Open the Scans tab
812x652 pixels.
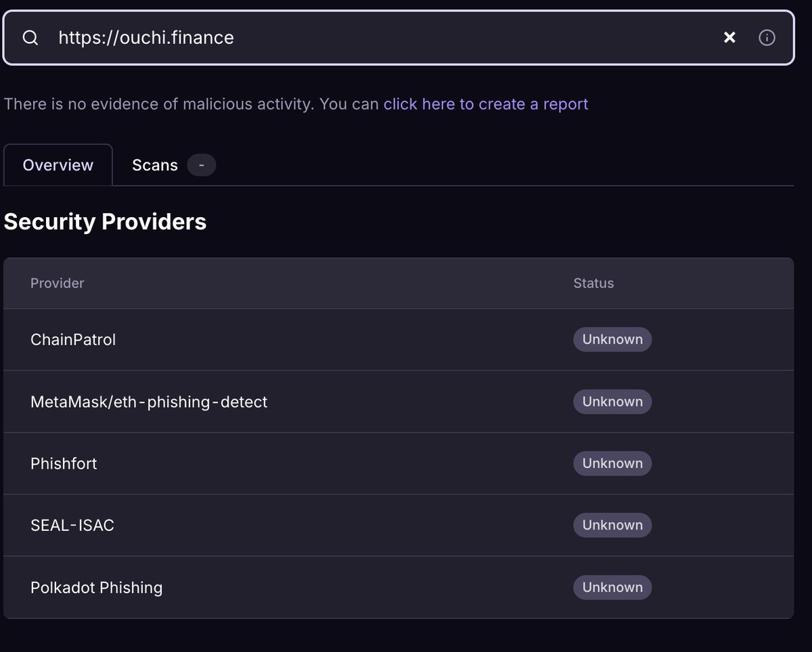pyautogui.click(x=174, y=165)
